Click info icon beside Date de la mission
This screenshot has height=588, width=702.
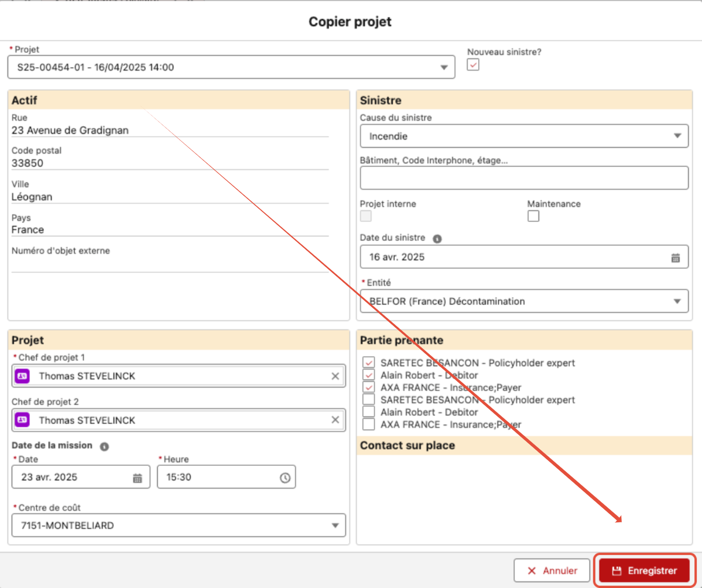point(104,446)
